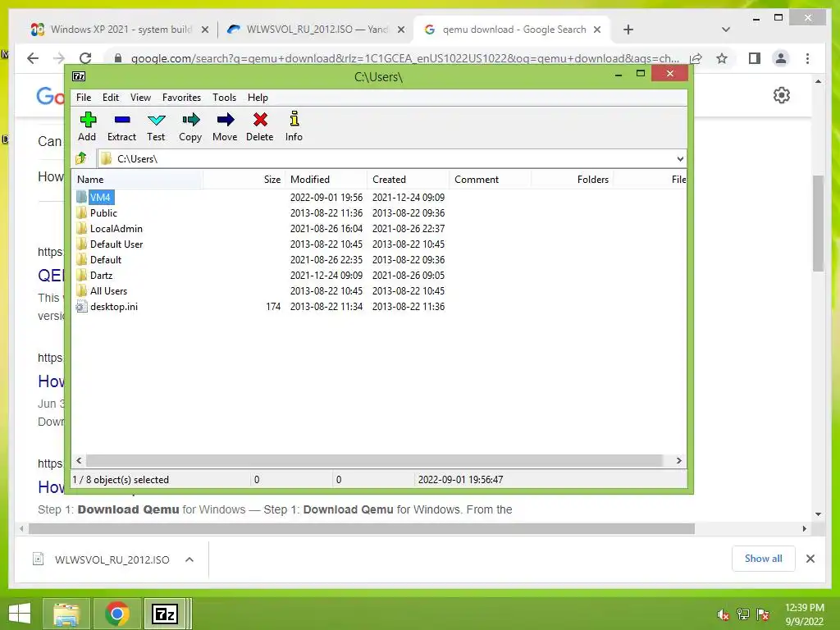Click the Add toolbar icon in 7-Zip

coord(87,126)
